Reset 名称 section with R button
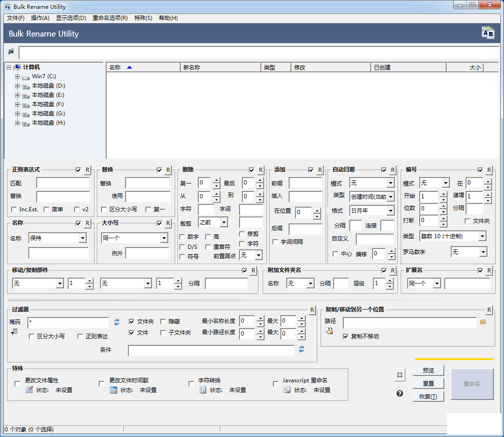This screenshot has height=437, width=504. (88, 223)
